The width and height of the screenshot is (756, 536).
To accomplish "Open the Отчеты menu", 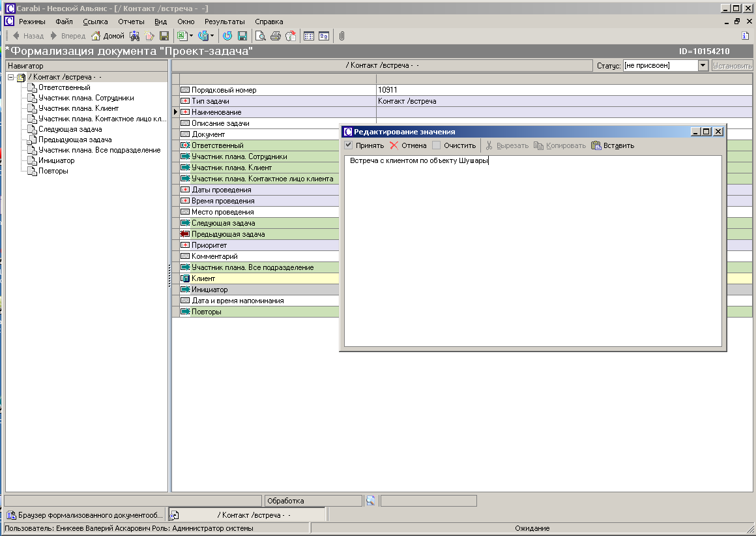I will pos(131,22).
